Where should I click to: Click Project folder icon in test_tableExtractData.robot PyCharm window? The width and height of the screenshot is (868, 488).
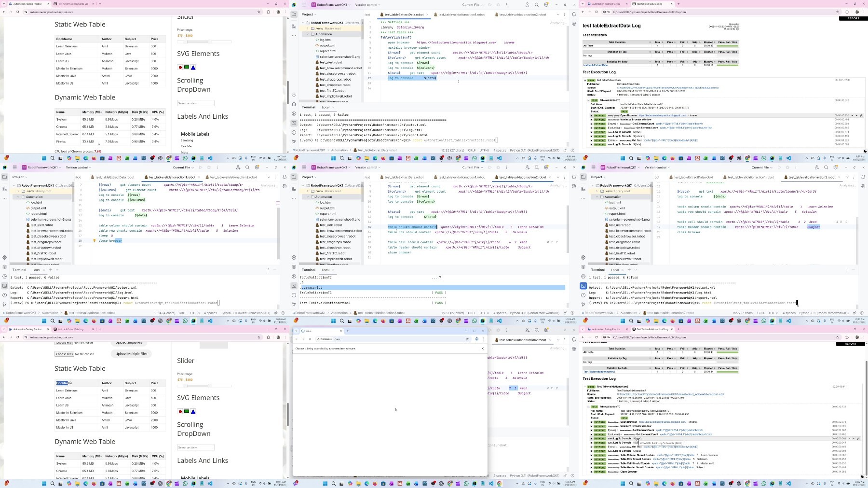(x=294, y=14)
